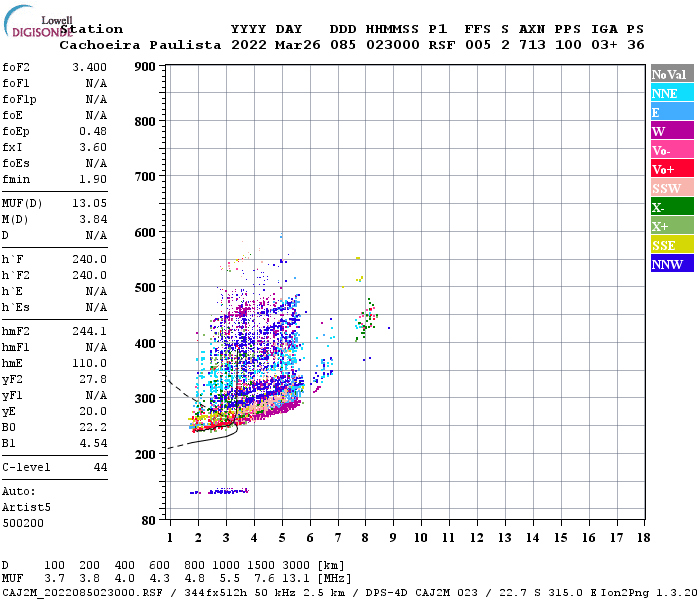Viewport: 700px width, 600px height.
Task: Click the h`F value 240.0
Action: coord(89,259)
